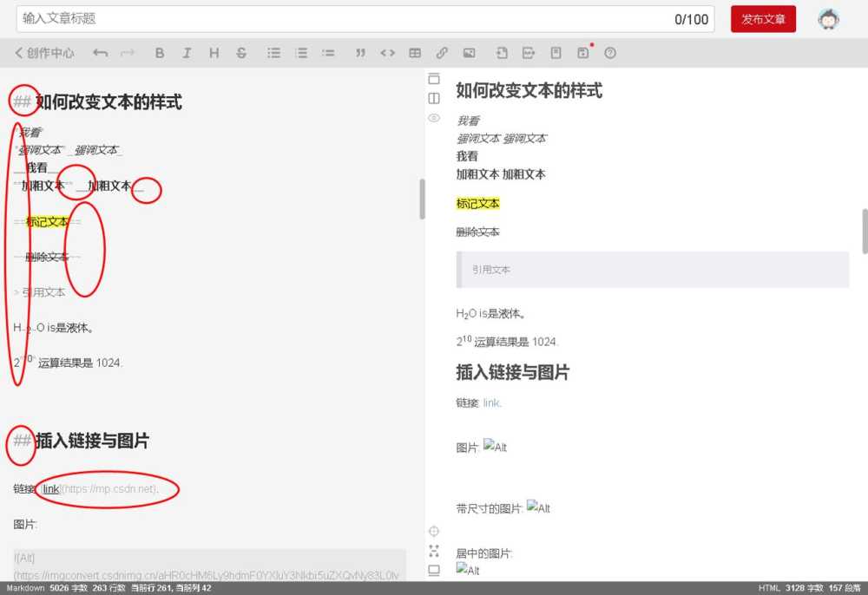868x595 pixels.
Task: Insert a table from the toolbar
Action: (x=415, y=53)
